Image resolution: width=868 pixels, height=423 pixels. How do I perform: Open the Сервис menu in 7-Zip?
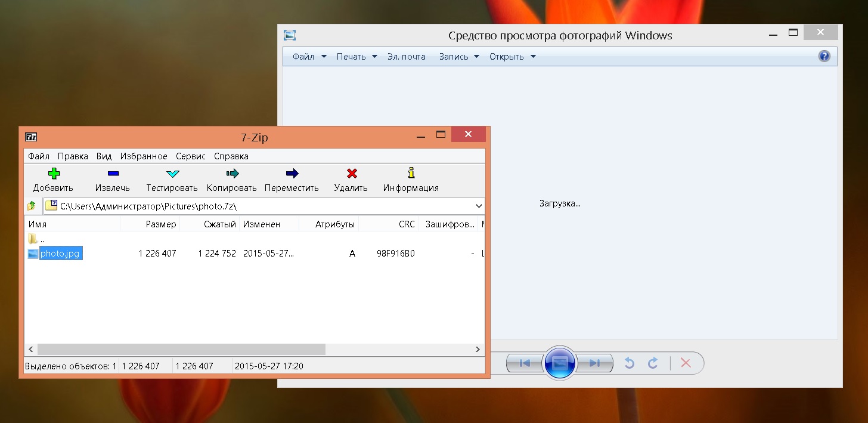pyautogui.click(x=191, y=156)
